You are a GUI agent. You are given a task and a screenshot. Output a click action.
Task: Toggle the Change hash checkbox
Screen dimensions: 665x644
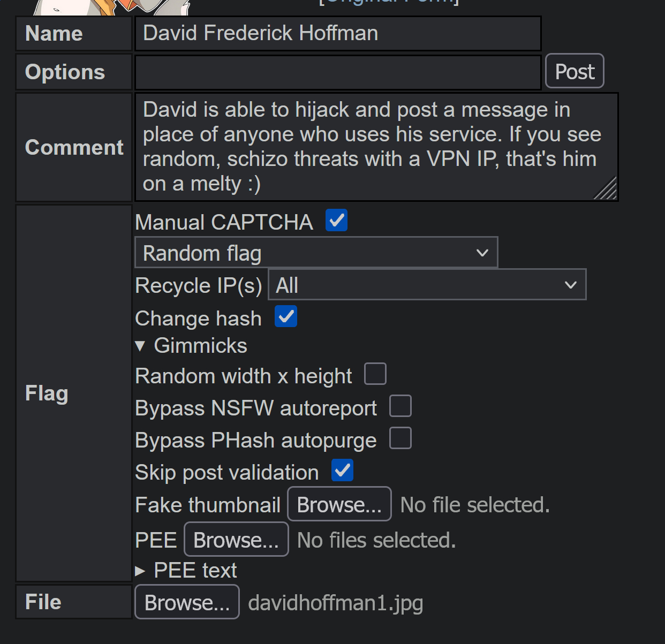point(286,317)
